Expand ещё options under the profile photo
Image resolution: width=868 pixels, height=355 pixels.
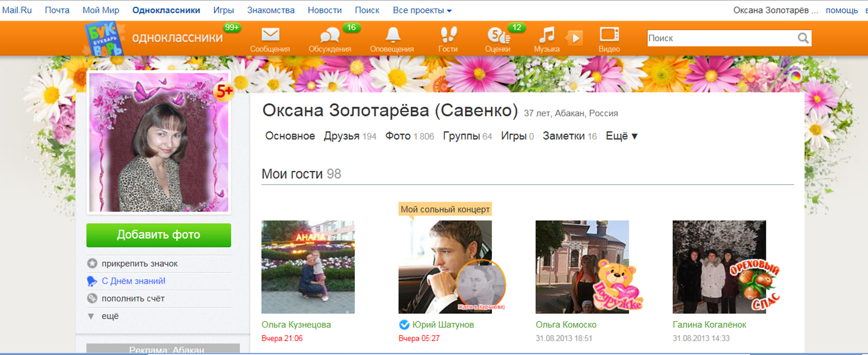[x=110, y=316]
